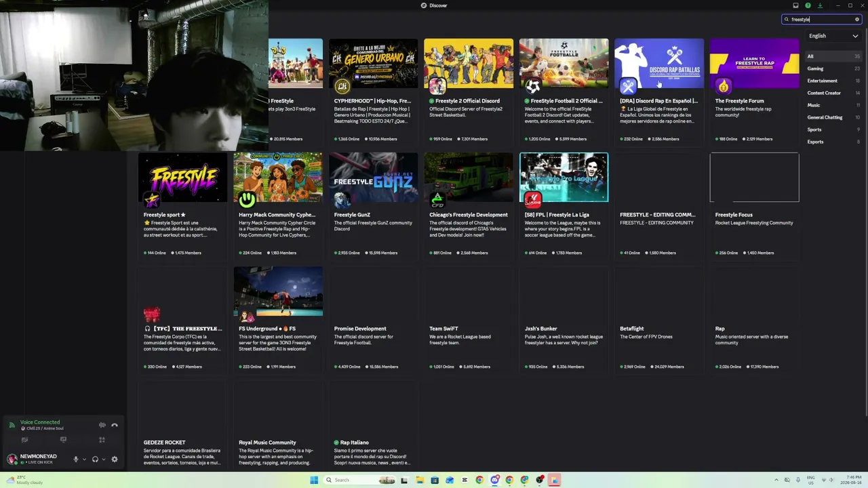Open The Freestyle Forum title link
Viewport: 868px width, 488px height.
739,101
